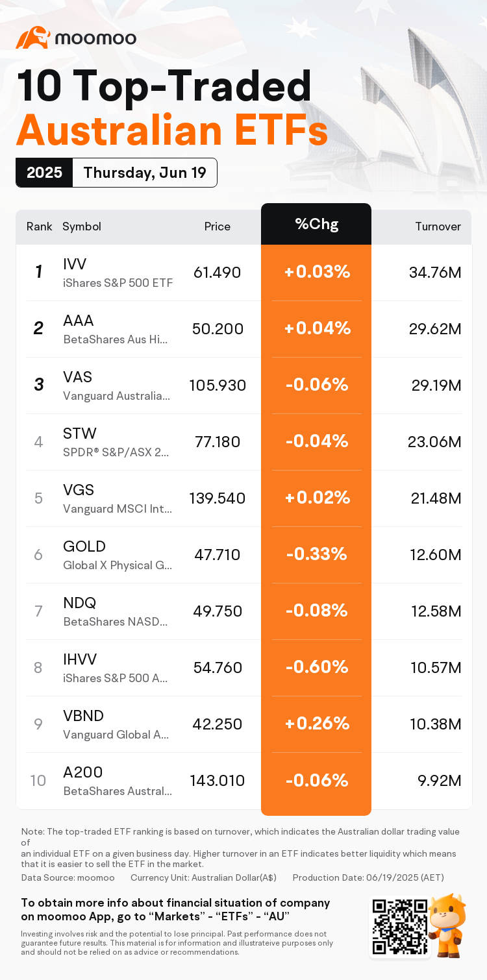Click the GOLD Global X Physical symbol
This screenshot has height=980, width=487.
(117, 555)
